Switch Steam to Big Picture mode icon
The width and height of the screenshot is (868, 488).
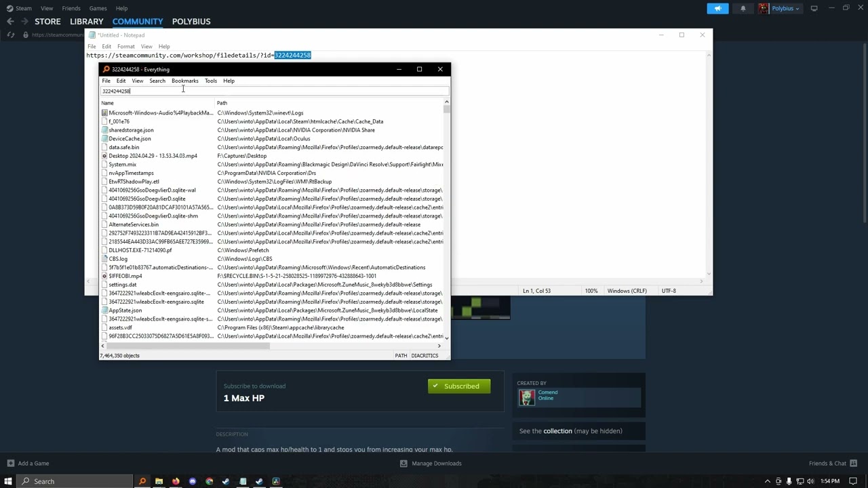[814, 8]
